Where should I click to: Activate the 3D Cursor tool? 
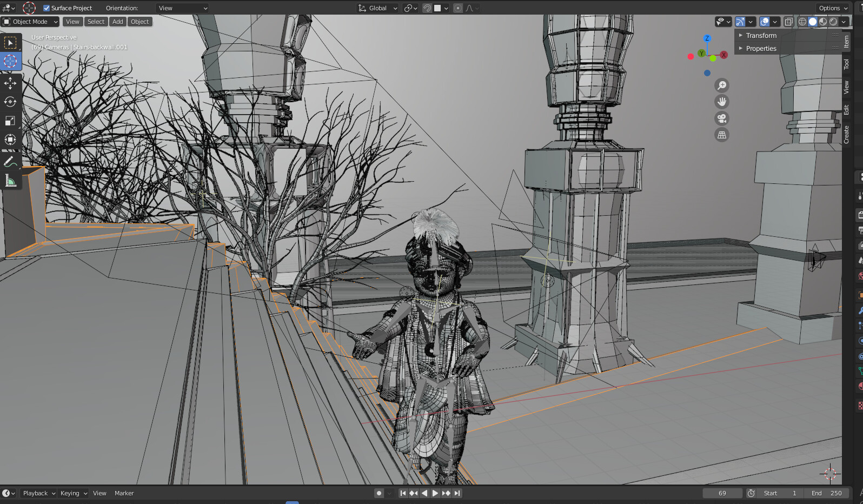(10, 61)
